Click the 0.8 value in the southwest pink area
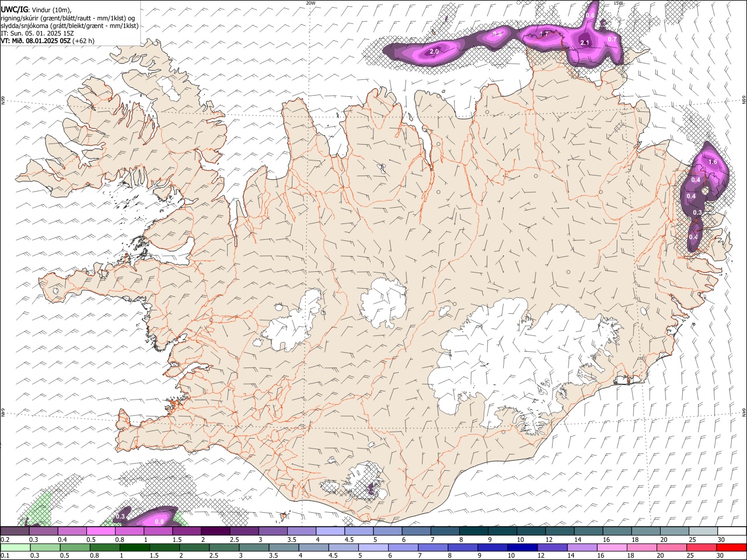The width and height of the screenshot is (747, 560). [159, 521]
